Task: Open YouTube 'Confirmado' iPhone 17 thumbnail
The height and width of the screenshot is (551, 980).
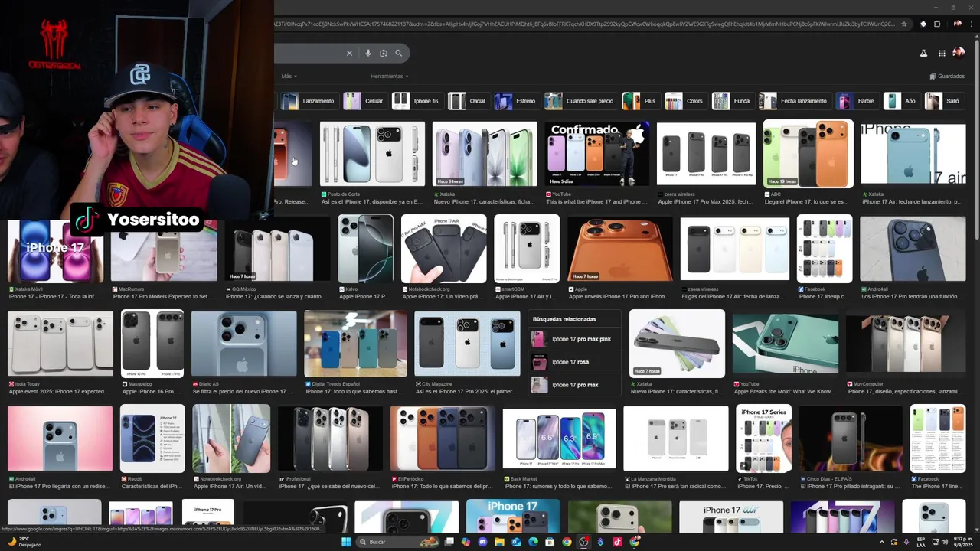Action: [597, 154]
